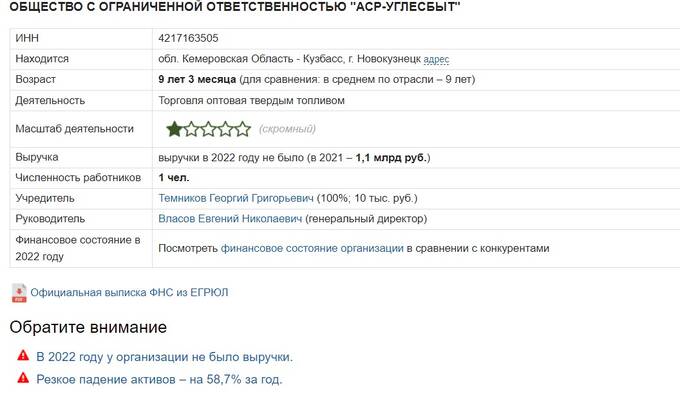Click the third empty rating star

point(209,129)
